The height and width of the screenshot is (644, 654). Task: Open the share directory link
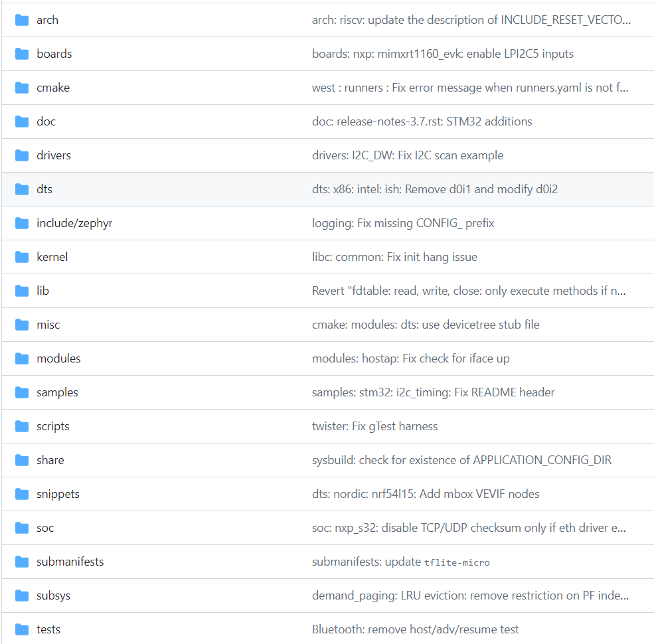50,460
